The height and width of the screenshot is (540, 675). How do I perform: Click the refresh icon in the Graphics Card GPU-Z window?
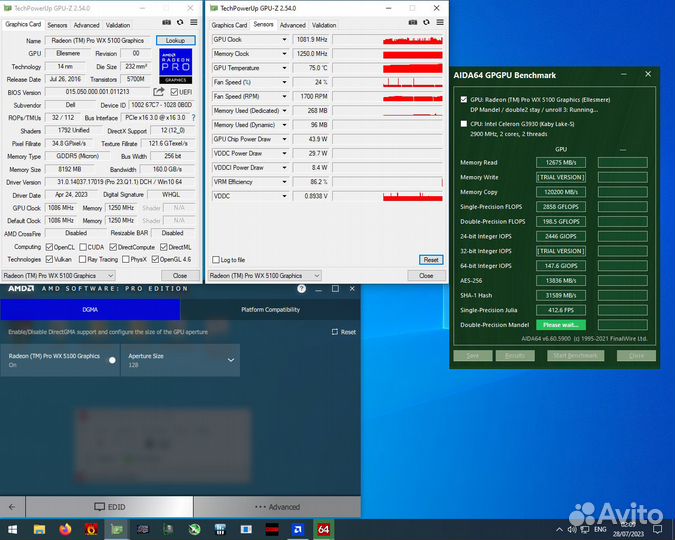click(x=180, y=22)
